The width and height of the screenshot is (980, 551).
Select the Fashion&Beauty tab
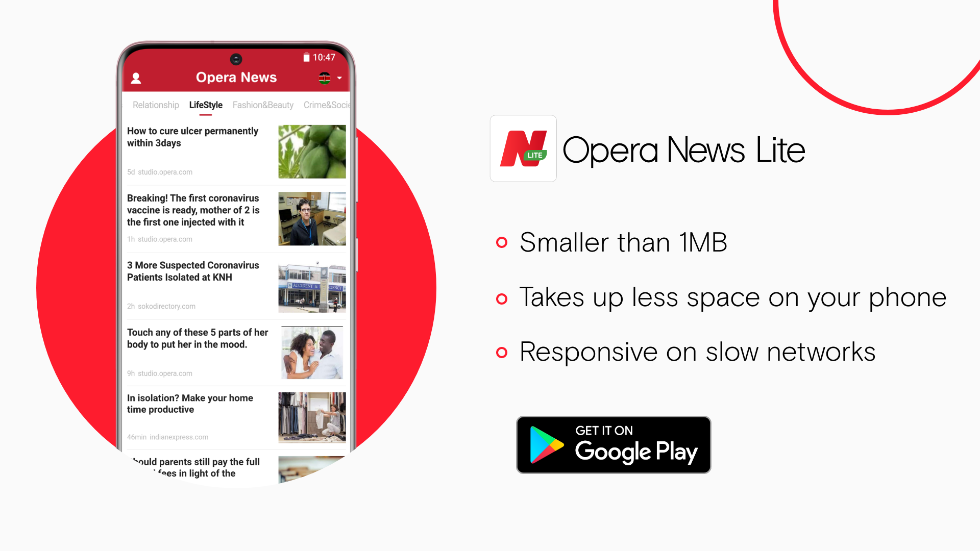[x=262, y=105]
